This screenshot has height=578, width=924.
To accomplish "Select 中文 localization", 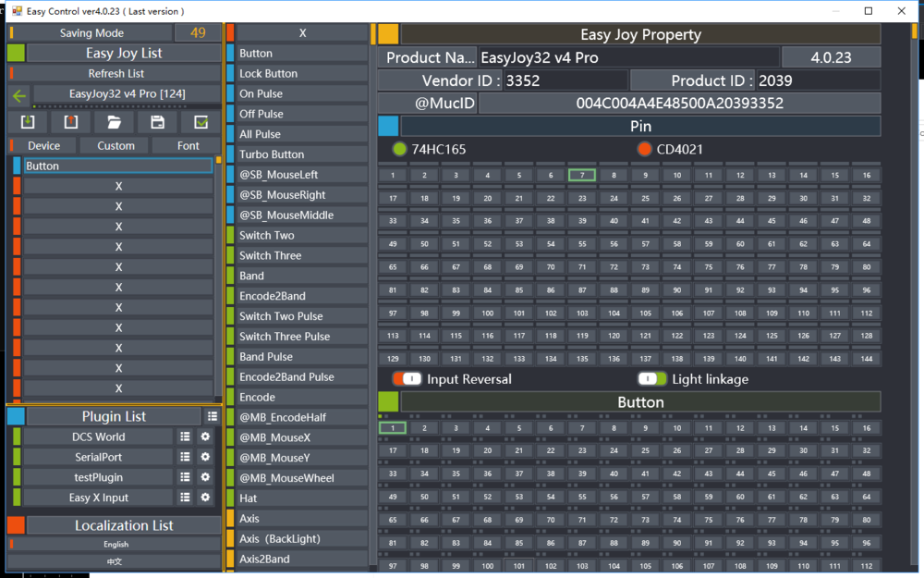I will [x=116, y=561].
